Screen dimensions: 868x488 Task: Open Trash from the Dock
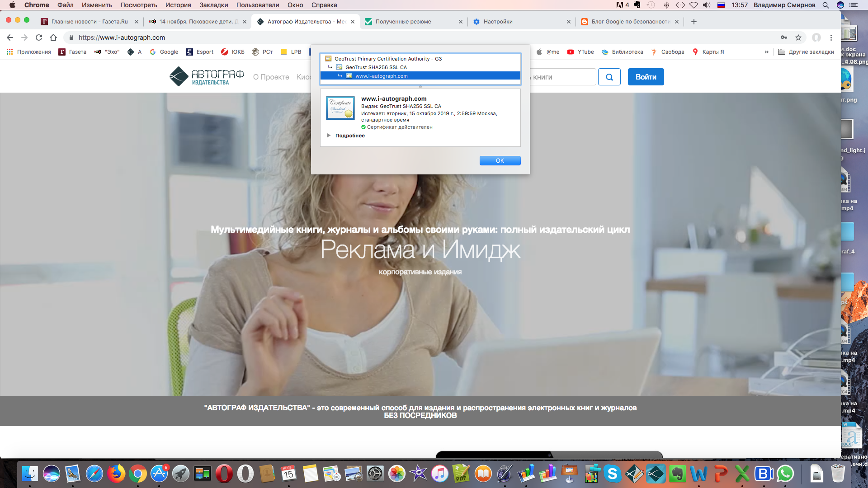[x=838, y=474]
